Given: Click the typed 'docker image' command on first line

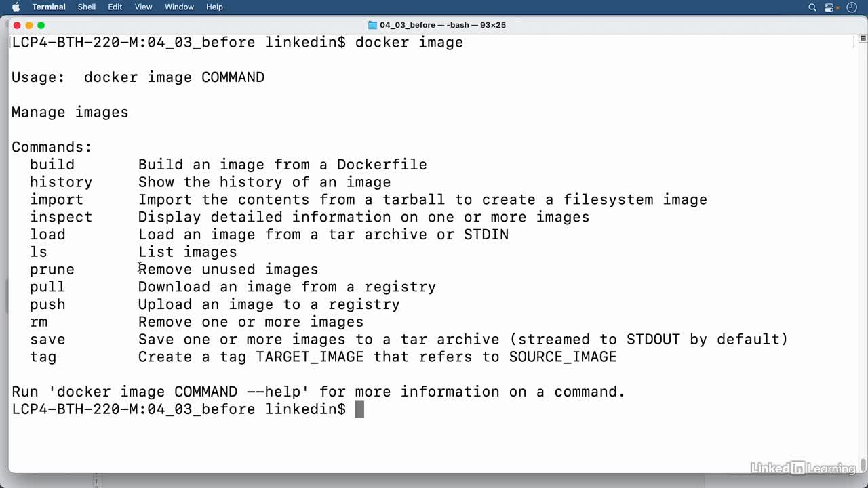Looking at the screenshot, I should click(x=409, y=43).
